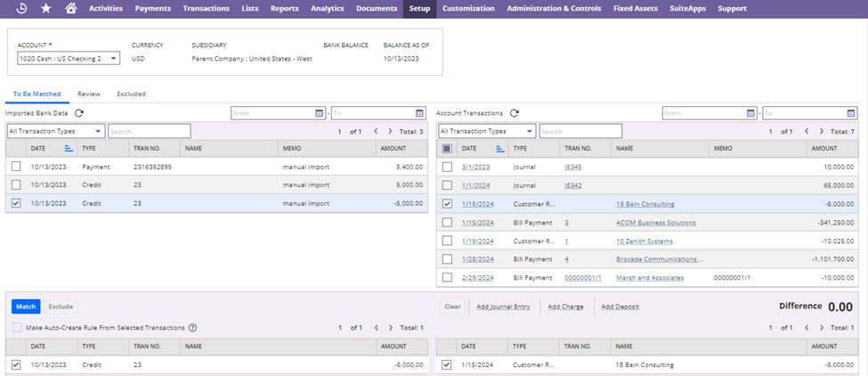Screen dimensions: 868x376
Task: Open Imported Bank Data transaction types dropdown
Action: [x=56, y=131]
